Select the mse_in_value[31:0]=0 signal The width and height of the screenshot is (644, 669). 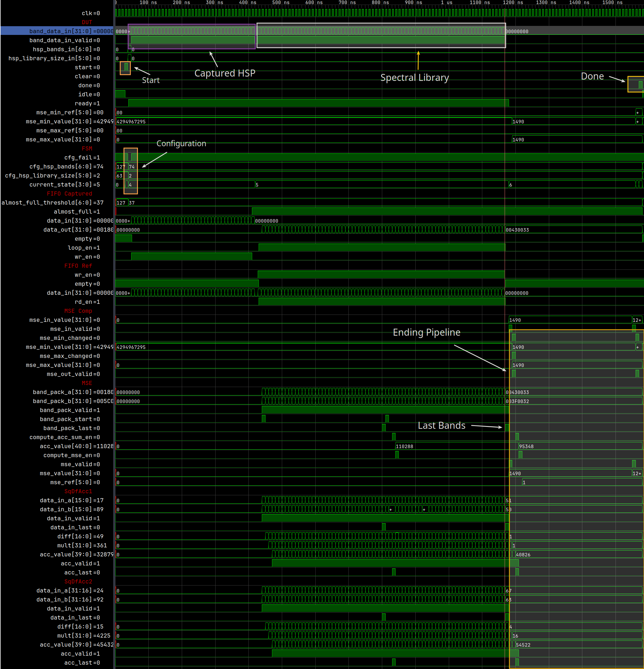pos(65,320)
